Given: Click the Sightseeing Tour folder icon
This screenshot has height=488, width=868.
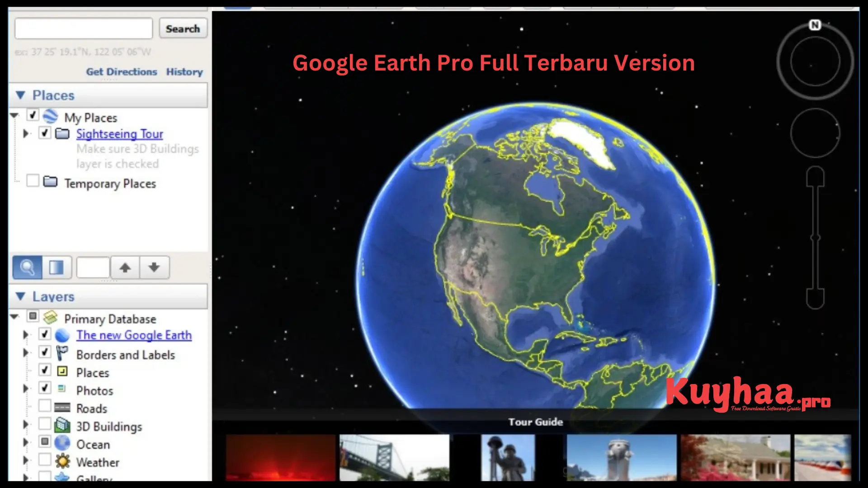Looking at the screenshot, I should coord(62,134).
